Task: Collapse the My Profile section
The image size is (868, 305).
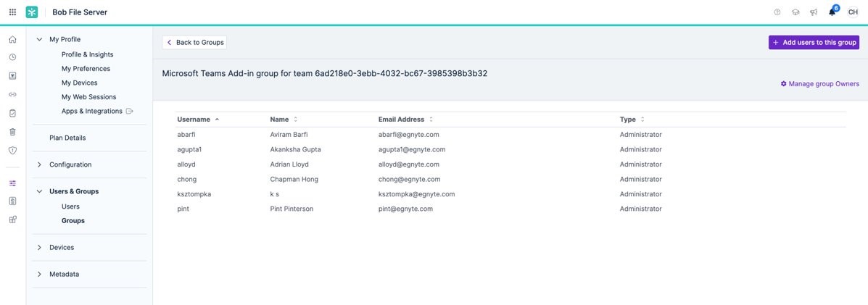Action: 39,40
